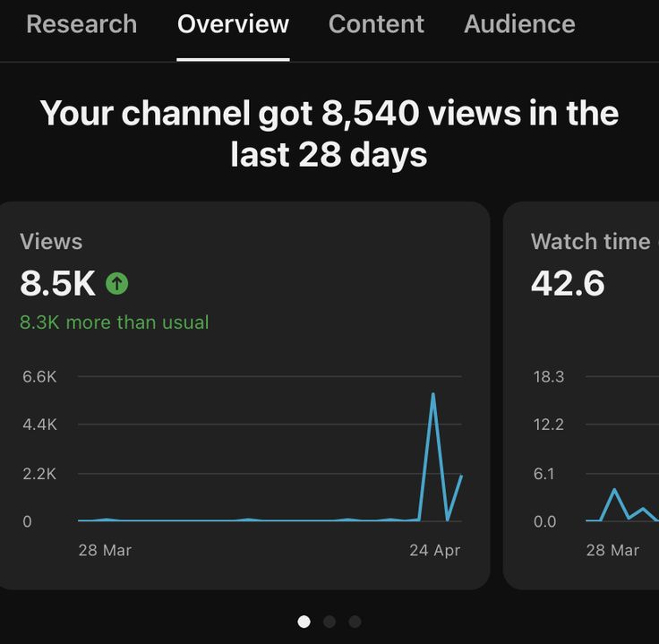The width and height of the screenshot is (659, 644).
Task: Switch to the Research tab
Action: click(x=81, y=24)
